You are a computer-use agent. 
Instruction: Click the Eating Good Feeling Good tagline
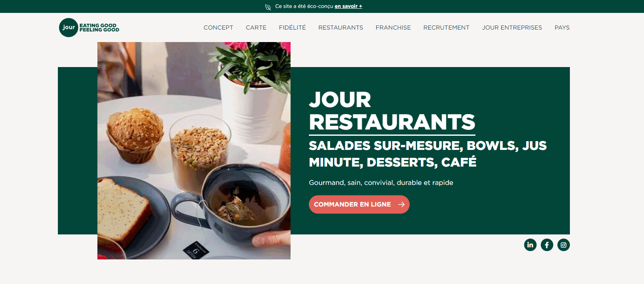(99, 27)
